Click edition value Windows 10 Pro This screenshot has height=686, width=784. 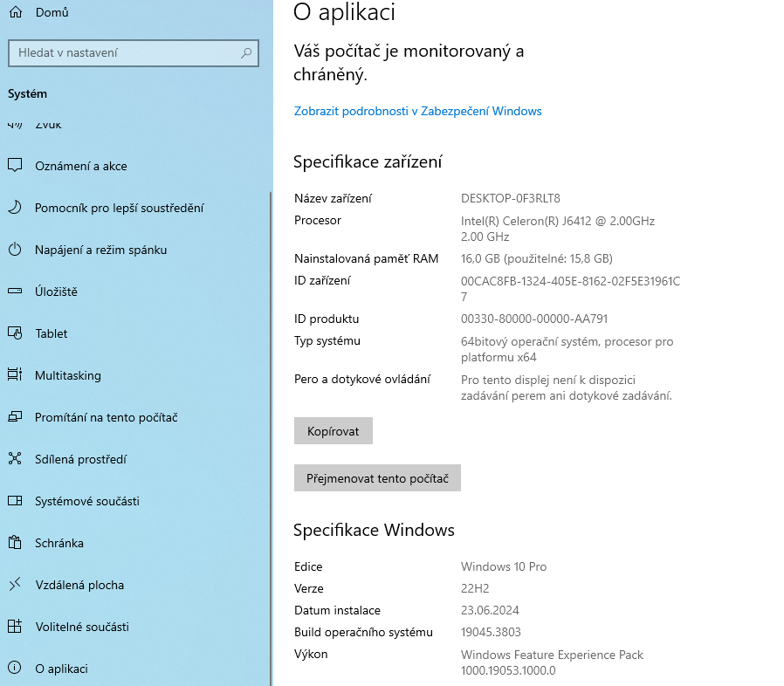[x=504, y=566]
